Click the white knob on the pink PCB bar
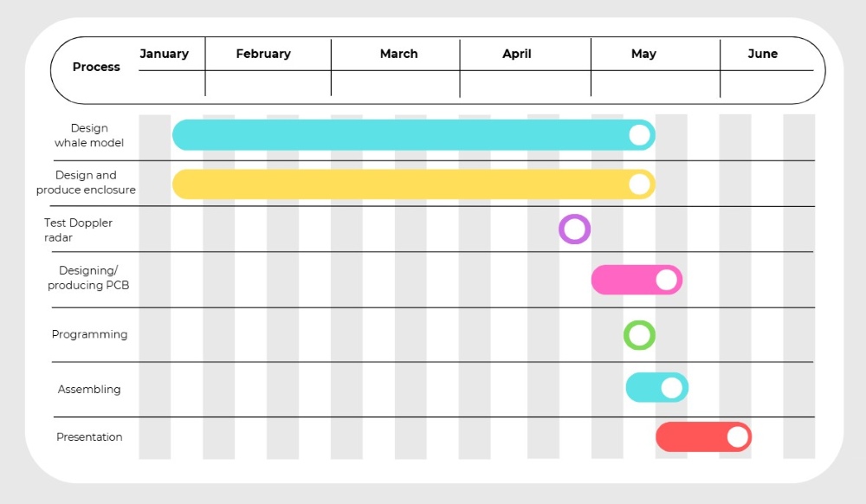The width and height of the screenshot is (866, 504). click(666, 280)
